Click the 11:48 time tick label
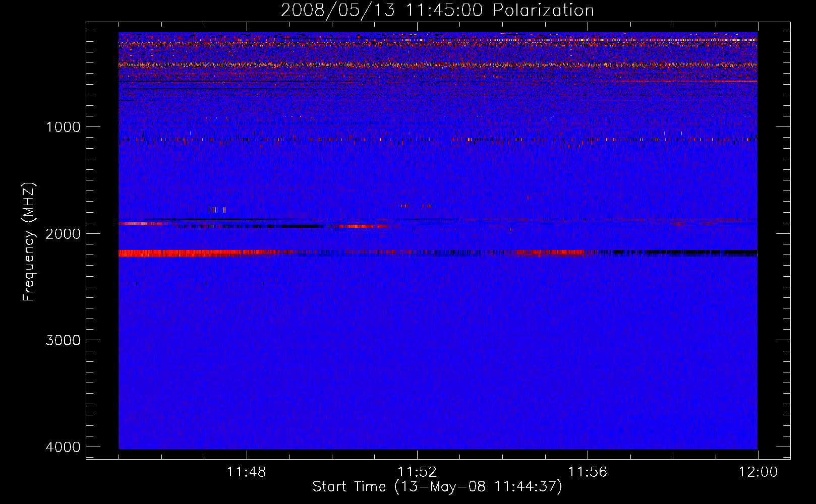 [x=246, y=472]
